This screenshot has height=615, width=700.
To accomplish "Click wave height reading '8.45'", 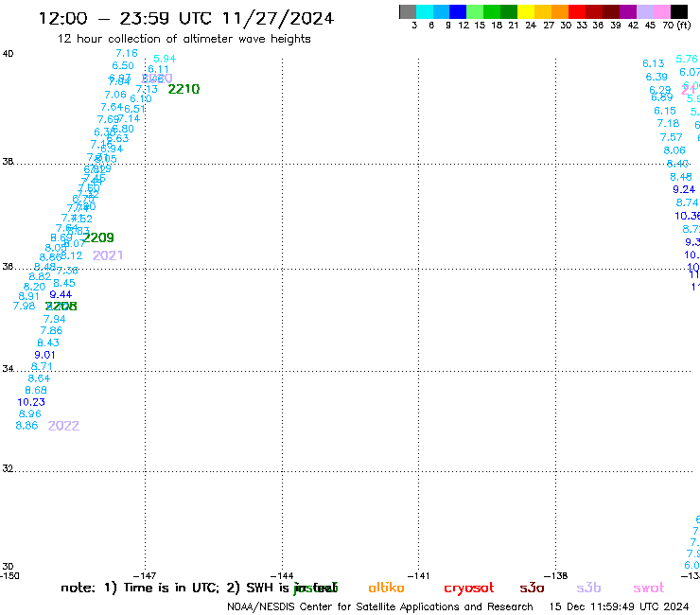I will [x=64, y=283].
